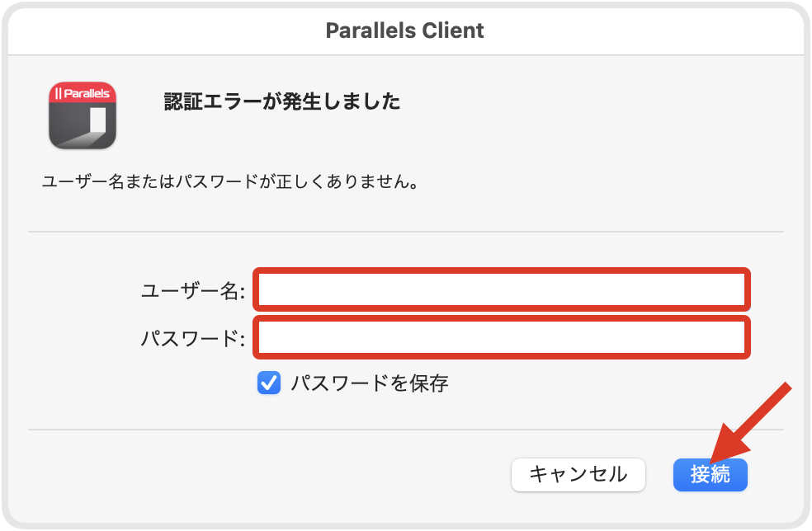
Task: Focus the パスワード input field
Action: 501,337
